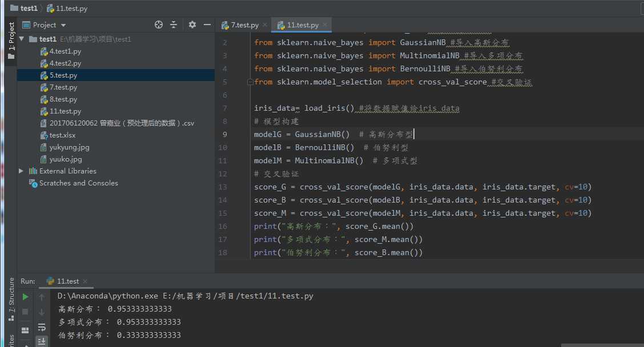Click the modelB = BernoulliNB() line
Image resolution: width=644 pixels, height=347 pixels.
click(331, 147)
